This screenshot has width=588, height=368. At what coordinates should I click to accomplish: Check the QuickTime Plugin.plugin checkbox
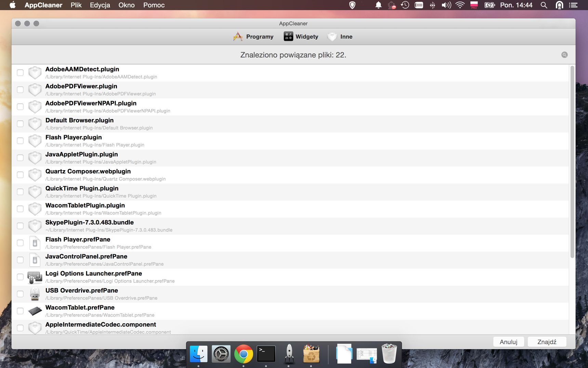coord(20,192)
